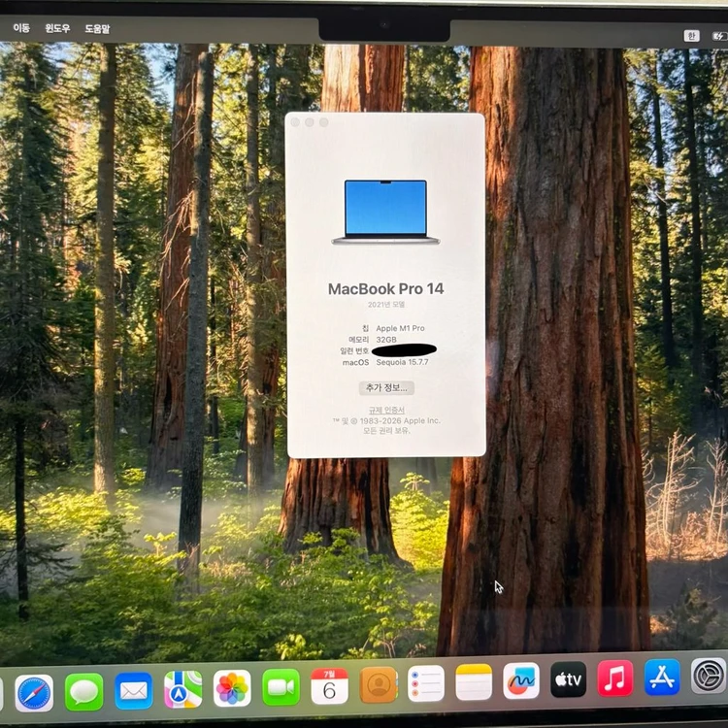Open App Store from Dock

(662, 677)
